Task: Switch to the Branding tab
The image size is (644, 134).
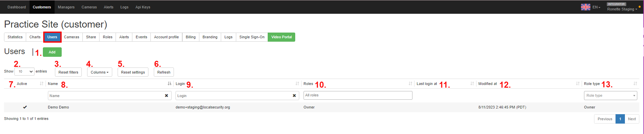Action: click(210, 37)
